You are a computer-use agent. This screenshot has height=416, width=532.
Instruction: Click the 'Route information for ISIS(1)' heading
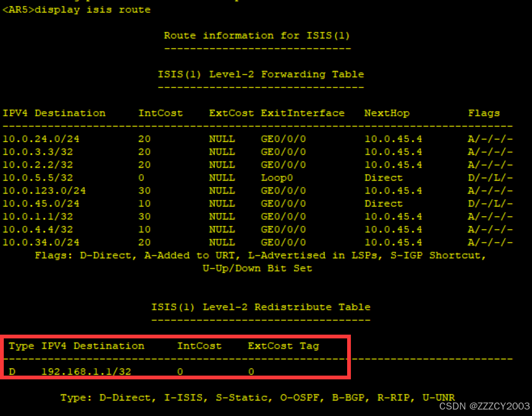(x=257, y=36)
